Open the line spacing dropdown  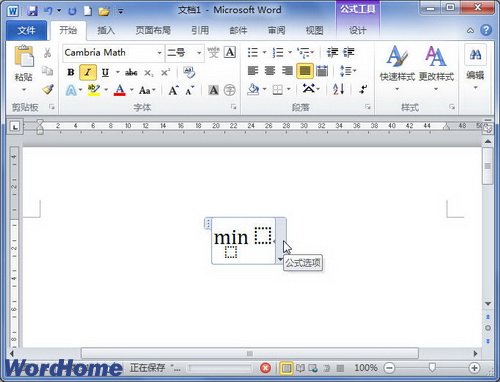click(348, 71)
